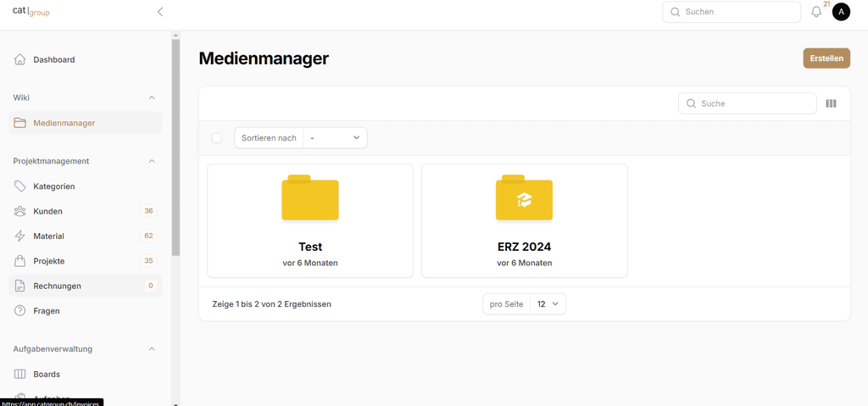The image size is (868, 406).
Task: Click the Projekte shopping bag icon
Action: 20,261
